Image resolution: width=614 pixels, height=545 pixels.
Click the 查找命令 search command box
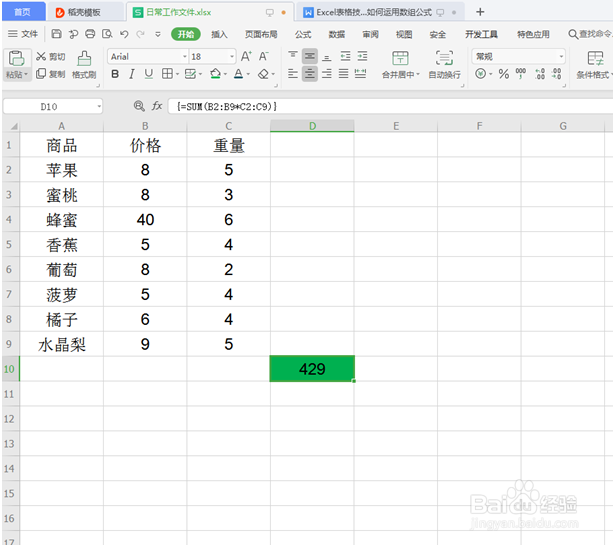(x=590, y=34)
